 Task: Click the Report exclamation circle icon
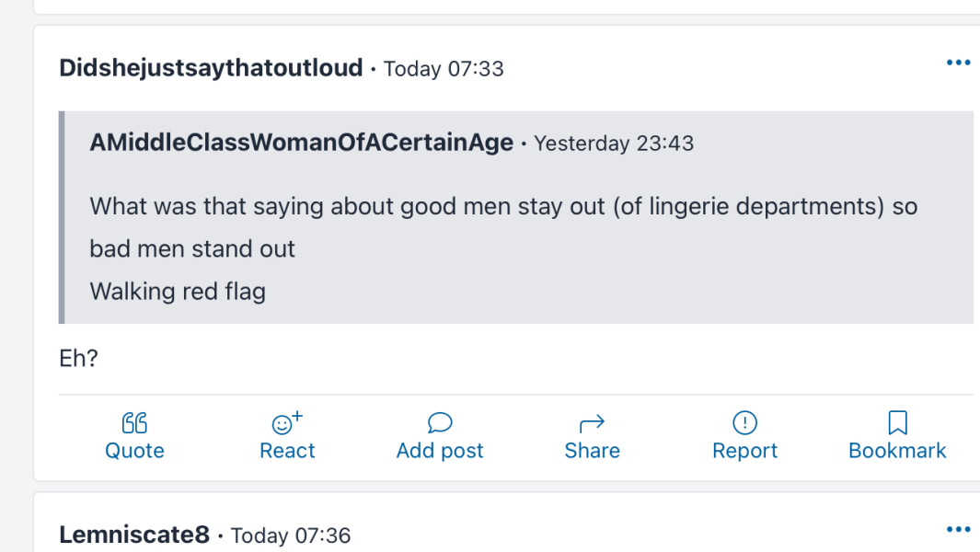pos(744,423)
